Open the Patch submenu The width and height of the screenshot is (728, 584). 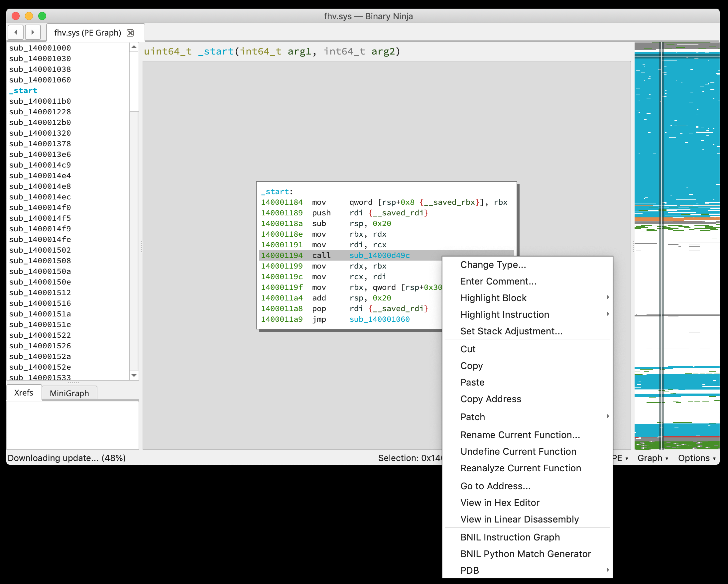(473, 416)
